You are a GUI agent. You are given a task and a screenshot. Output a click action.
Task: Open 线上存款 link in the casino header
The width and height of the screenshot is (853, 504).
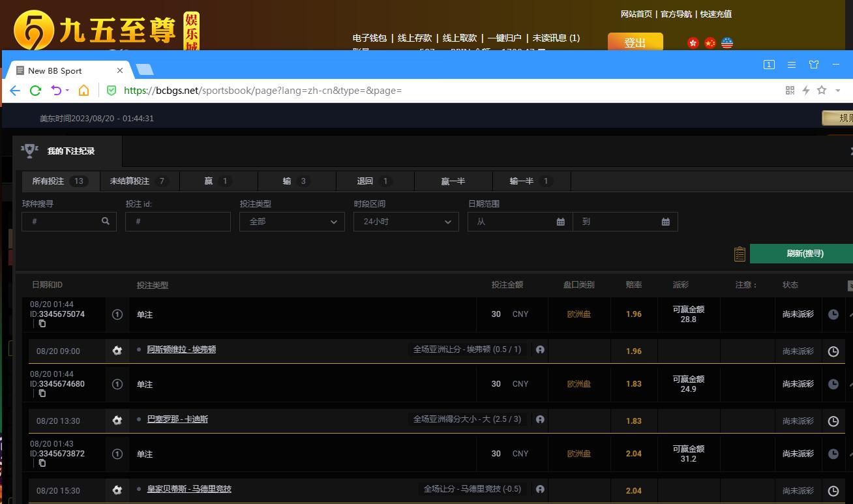(x=415, y=38)
